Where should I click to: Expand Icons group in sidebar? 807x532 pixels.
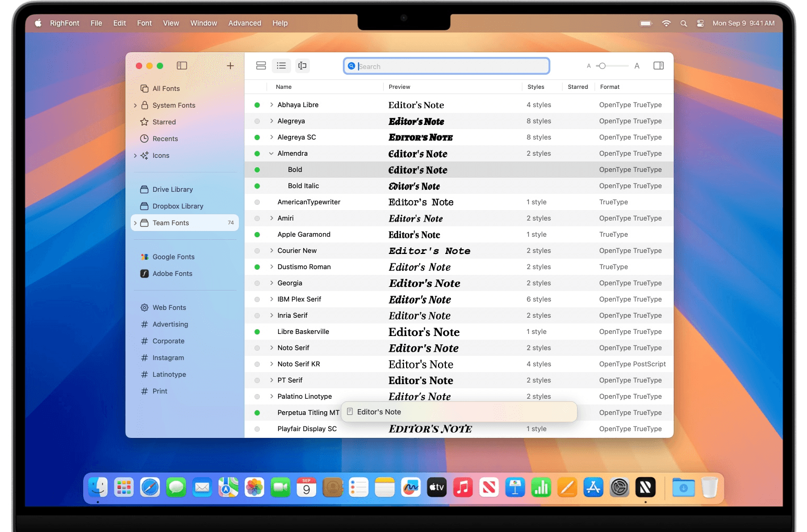pos(135,156)
